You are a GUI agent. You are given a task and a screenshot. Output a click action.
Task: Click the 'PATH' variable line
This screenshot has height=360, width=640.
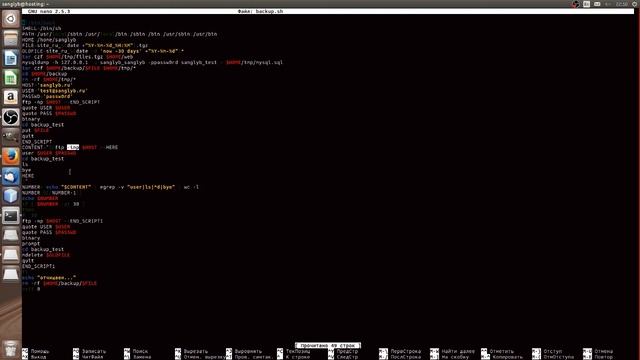[120, 34]
